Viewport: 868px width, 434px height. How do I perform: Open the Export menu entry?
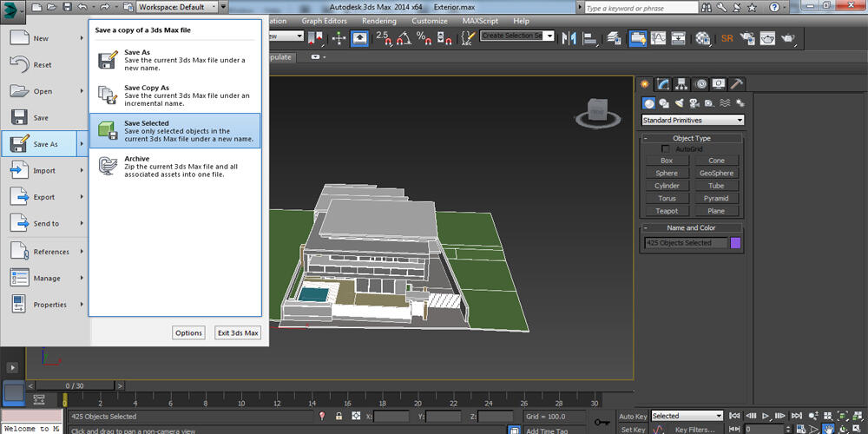coord(43,197)
